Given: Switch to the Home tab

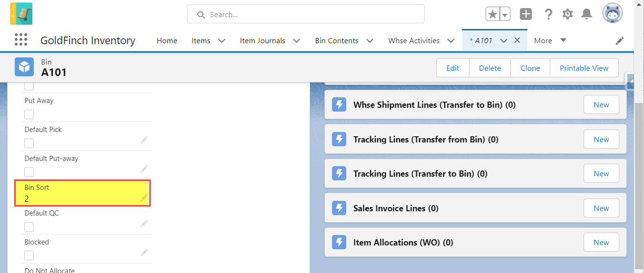Looking at the screenshot, I should [x=167, y=41].
